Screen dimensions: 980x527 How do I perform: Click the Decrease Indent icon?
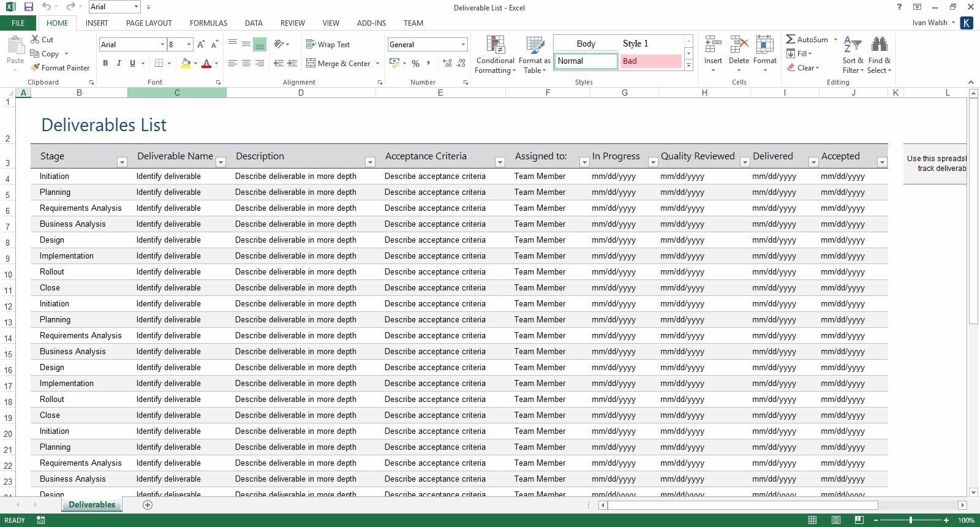pos(279,63)
